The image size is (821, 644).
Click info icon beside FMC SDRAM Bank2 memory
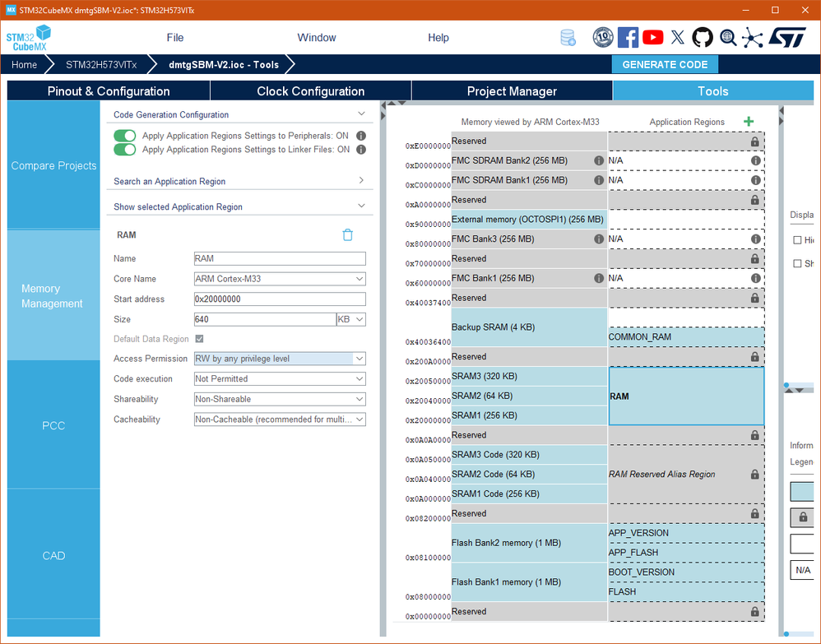tap(599, 160)
